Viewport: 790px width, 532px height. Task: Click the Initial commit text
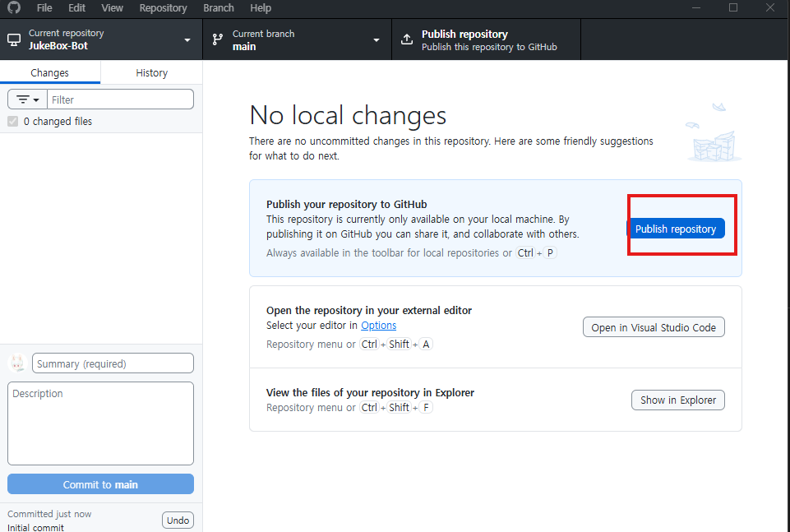(x=36, y=527)
